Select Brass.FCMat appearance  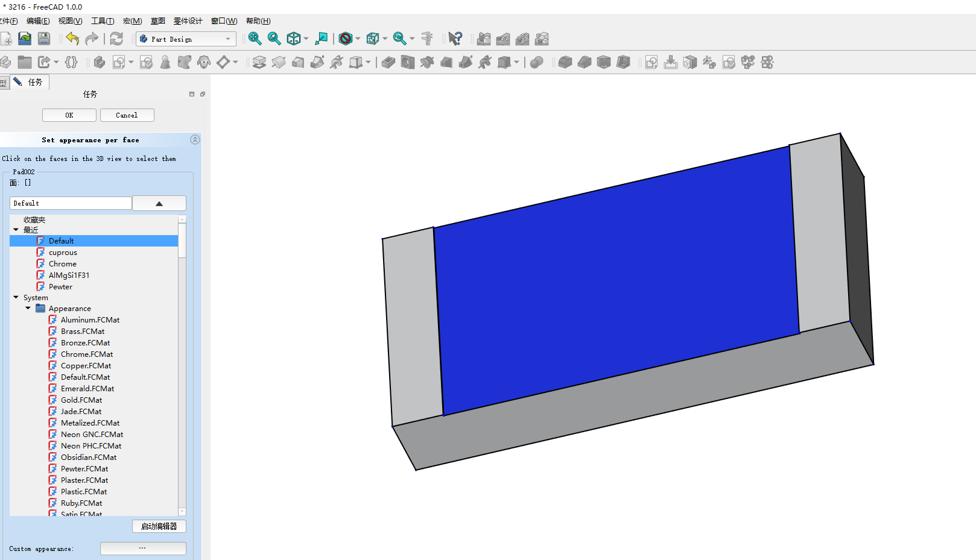pyautogui.click(x=83, y=332)
